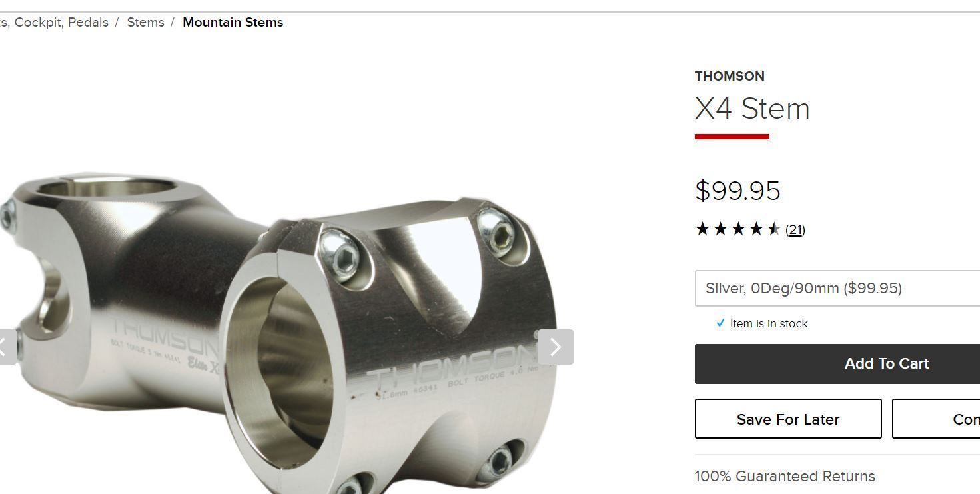This screenshot has height=494, width=980.
Task: Save the item for later
Action: [788, 419]
